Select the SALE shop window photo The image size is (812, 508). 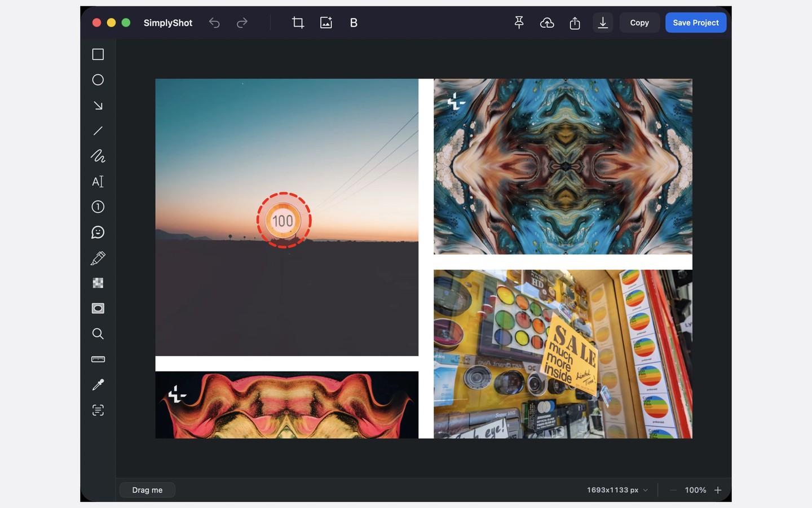pos(563,354)
